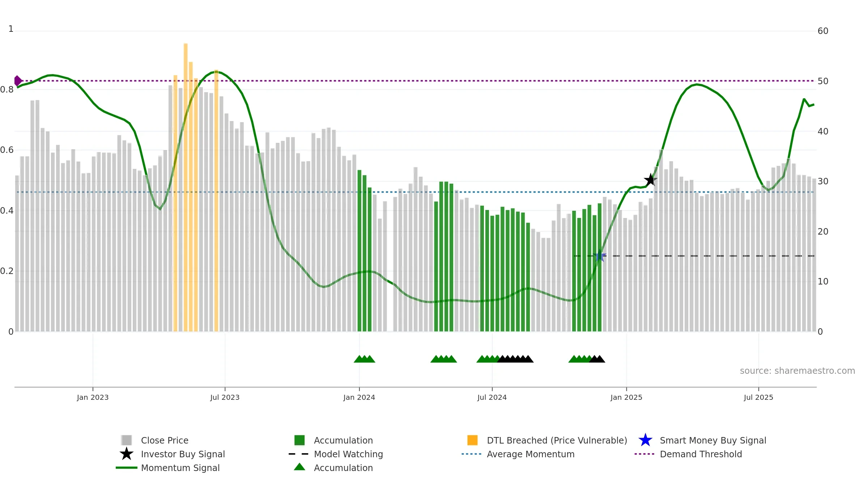The image size is (868, 488).
Task: Click the Jan 2023 axis label
Action: [x=93, y=397]
